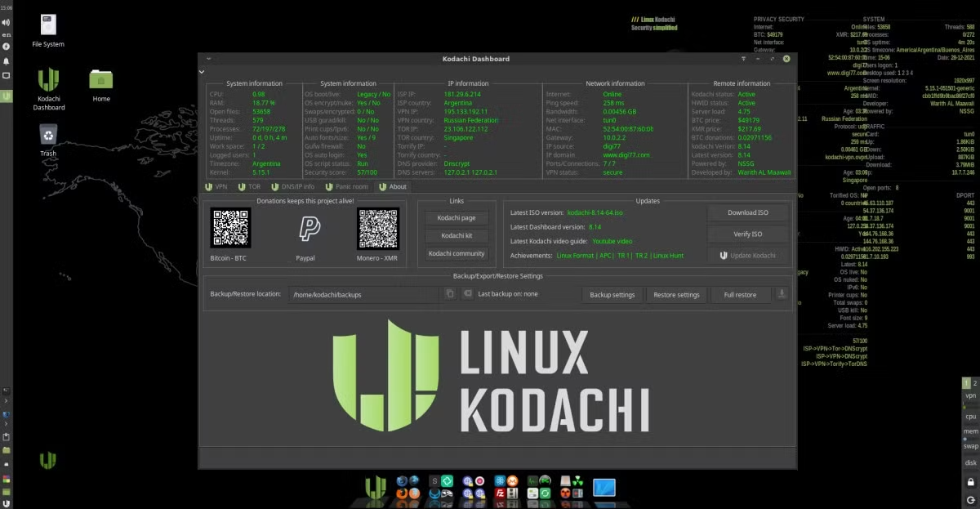Viewport: 980px width, 509px height.
Task: Switch to the VPN tab
Action: [x=216, y=186]
